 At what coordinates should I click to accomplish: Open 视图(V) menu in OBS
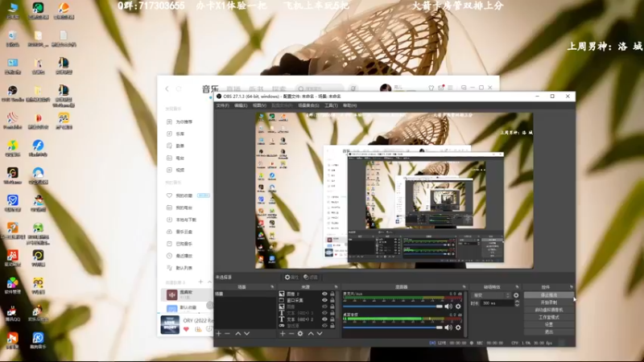pyautogui.click(x=259, y=105)
